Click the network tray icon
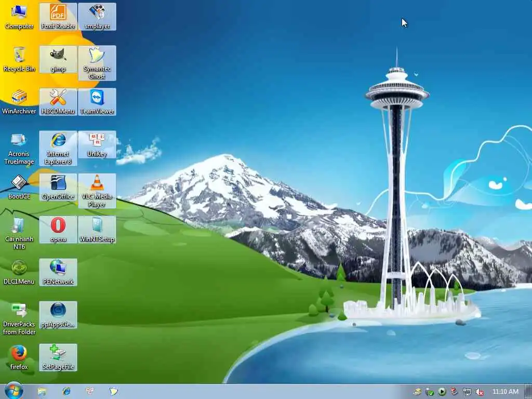532x399 pixels. tap(467, 392)
